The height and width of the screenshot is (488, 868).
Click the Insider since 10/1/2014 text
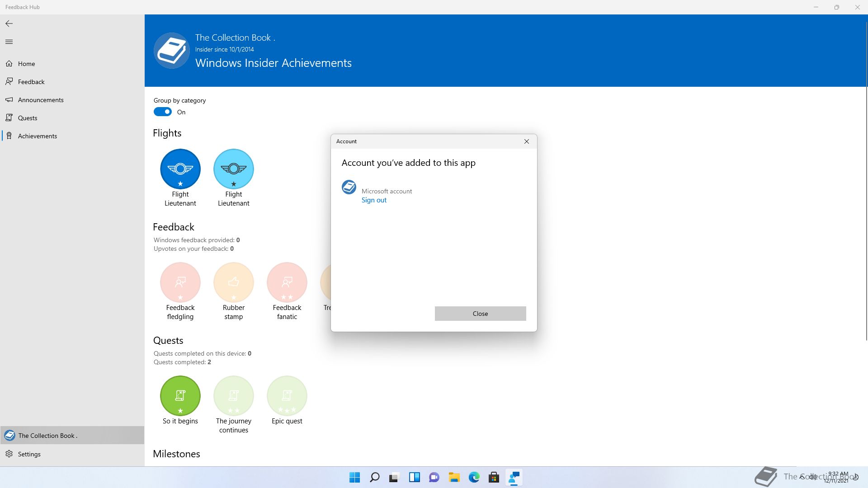[x=225, y=49]
